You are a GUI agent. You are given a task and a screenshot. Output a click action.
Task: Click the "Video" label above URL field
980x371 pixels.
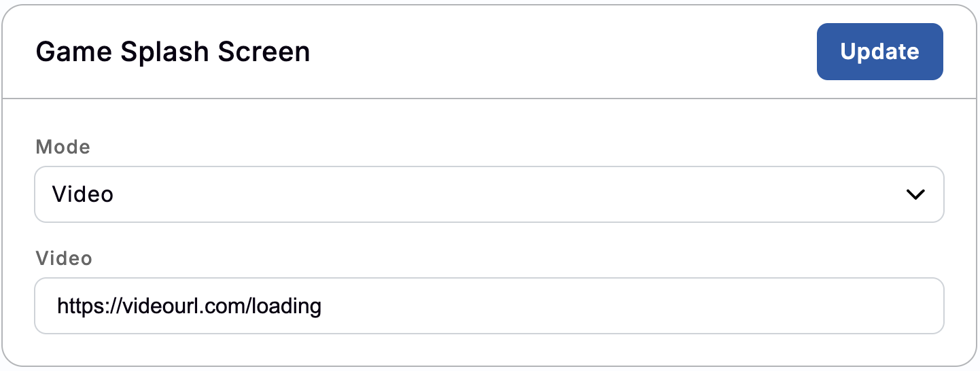pyautogui.click(x=63, y=258)
